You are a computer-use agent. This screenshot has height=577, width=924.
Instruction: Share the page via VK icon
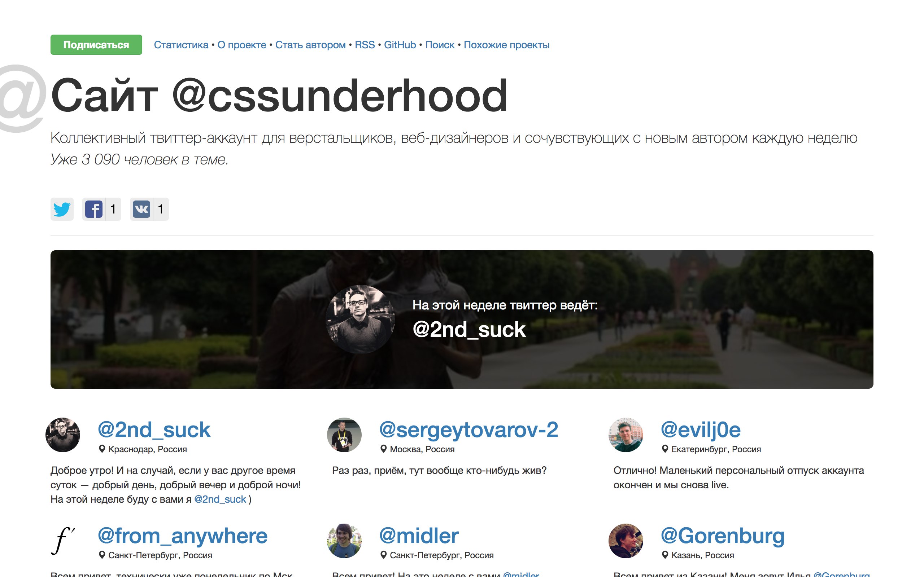[x=141, y=209]
